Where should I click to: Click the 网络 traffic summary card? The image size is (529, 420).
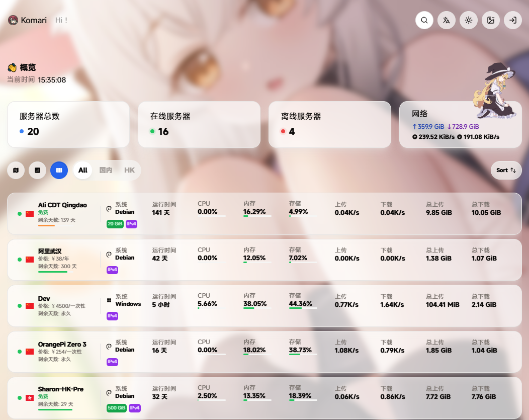[461, 124]
